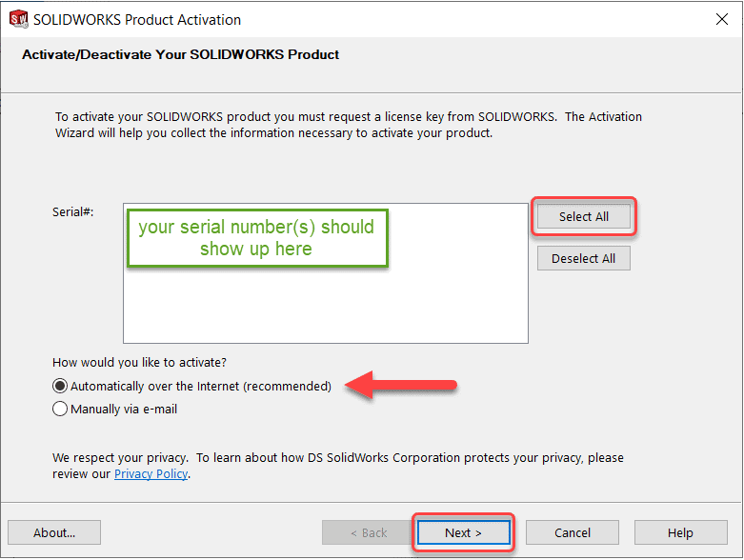
Task: Select 'Automatically over the Internet' activation option
Action: point(61,387)
